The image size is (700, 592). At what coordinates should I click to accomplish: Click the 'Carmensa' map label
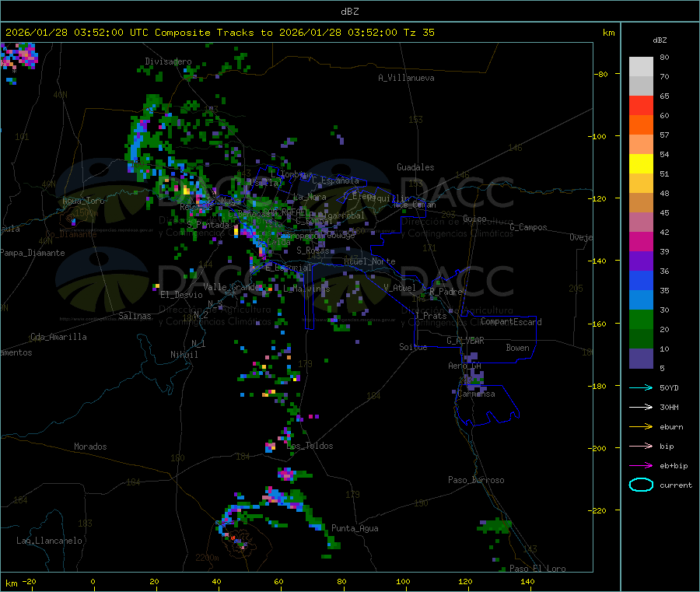476,394
